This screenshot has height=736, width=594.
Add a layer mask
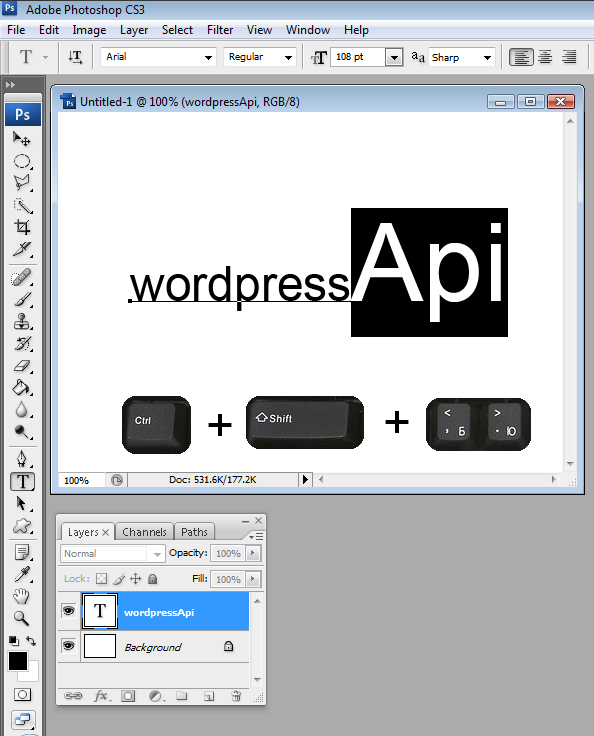[x=128, y=696]
